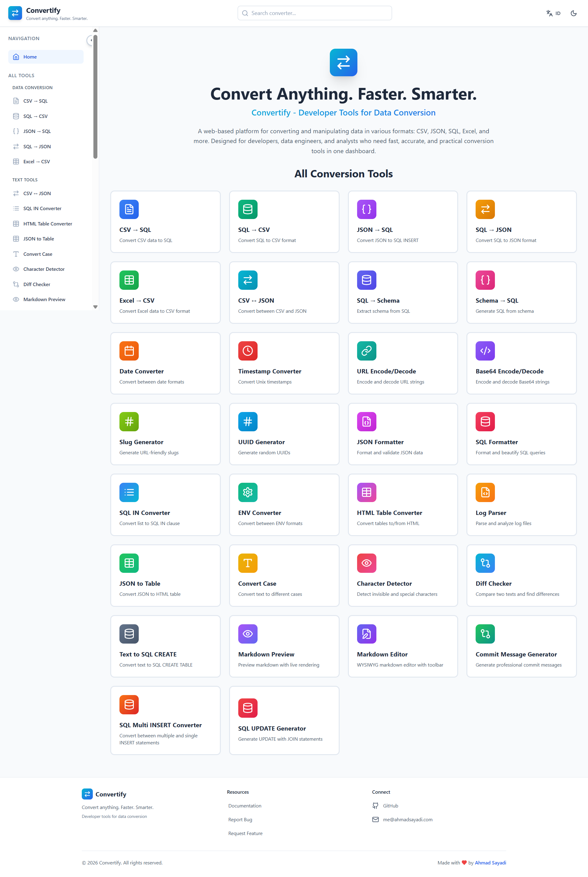588x877 pixels.
Task: Click the purple JSON → SQL braces icon
Action: pyautogui.click(x=366, y=209)
